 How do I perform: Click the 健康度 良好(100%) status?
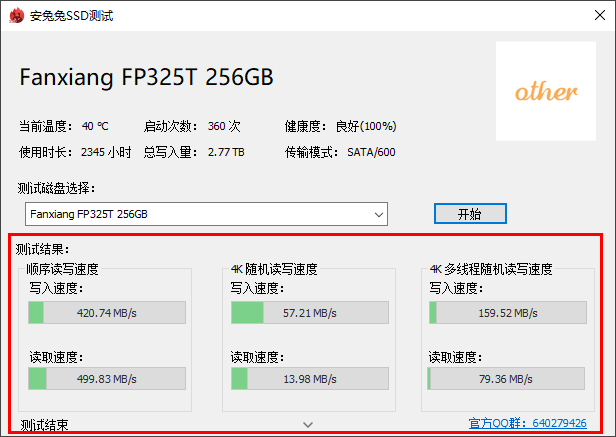pos(365,127)
